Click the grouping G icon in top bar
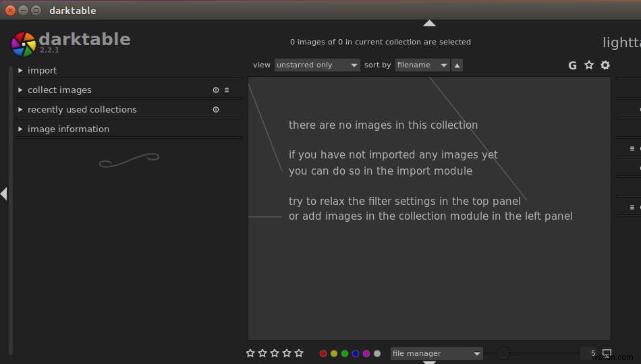 point(572,65)
